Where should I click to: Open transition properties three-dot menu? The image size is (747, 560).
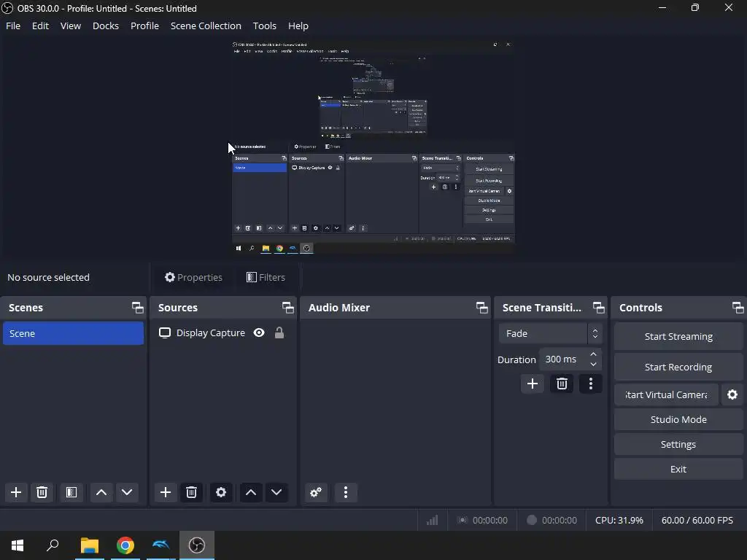591,384
